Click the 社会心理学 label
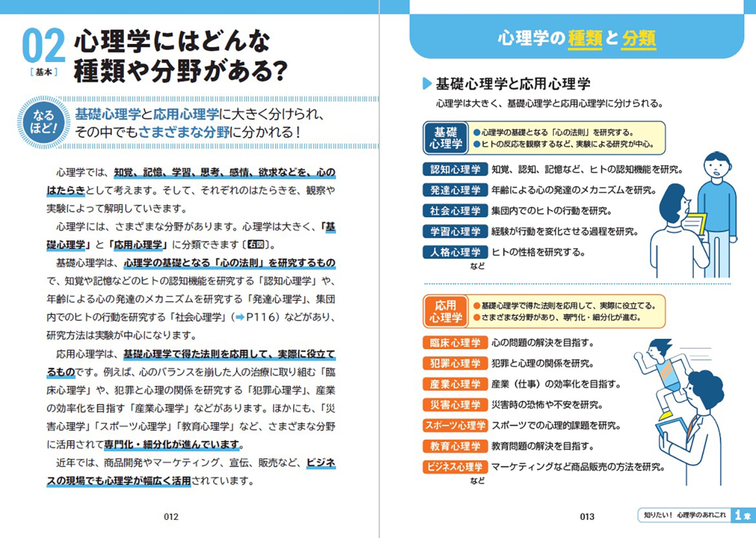The image size is (756, 538). pos(455,211)
